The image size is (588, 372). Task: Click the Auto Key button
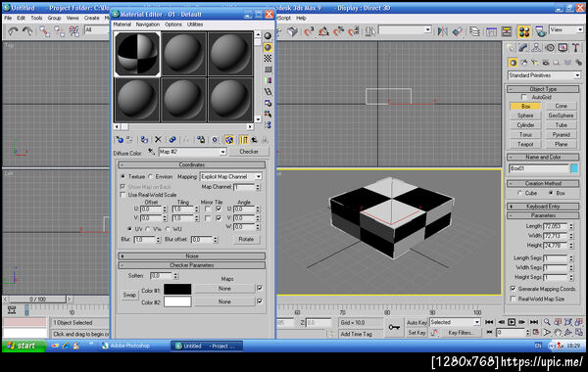click(x=416, y=322)
